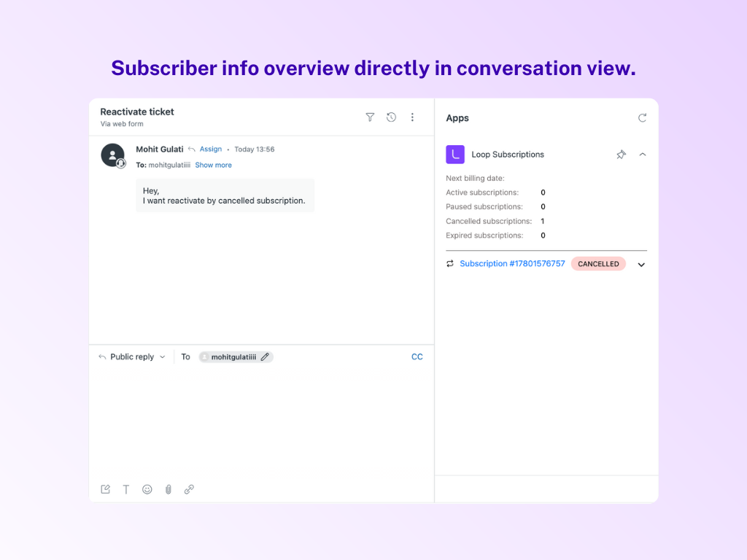Screen dimensions: 747x560
Task: Open ticket events history clock icon
Action: click(x=391, y=117)
